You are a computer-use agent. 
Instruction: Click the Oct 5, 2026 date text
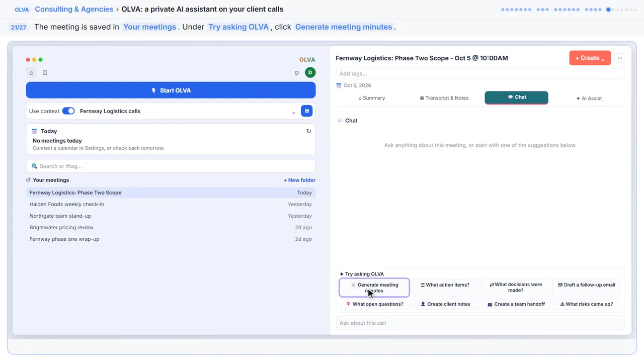tap(357, 85)
